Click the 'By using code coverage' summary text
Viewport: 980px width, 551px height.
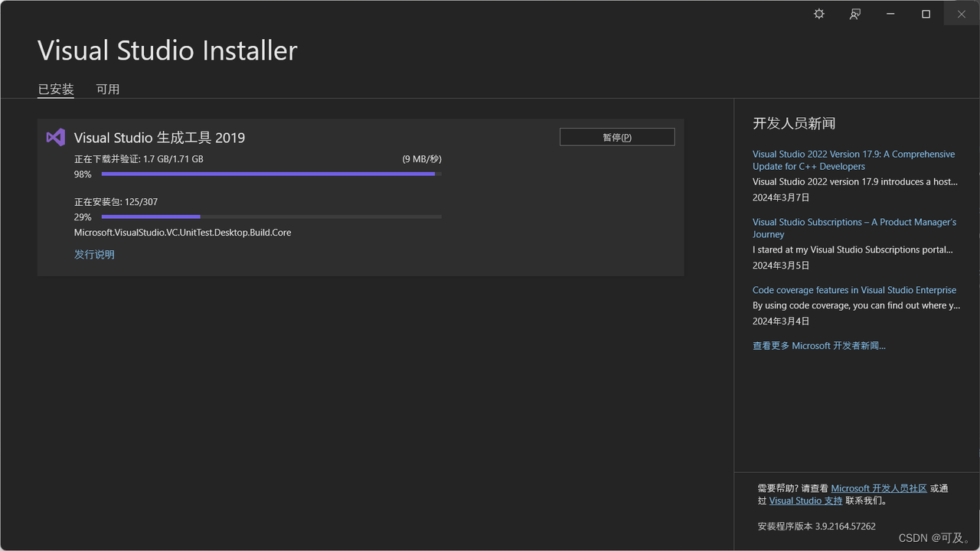point(856,305)
